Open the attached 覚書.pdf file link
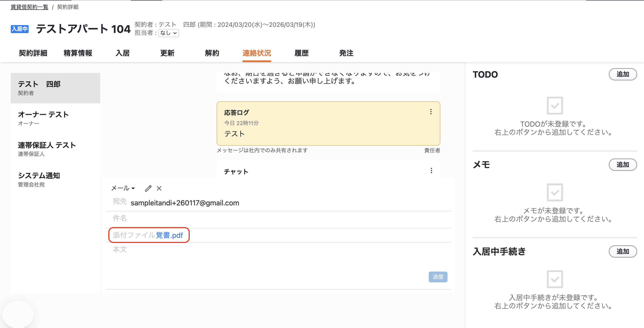The image size is (644, 328). pyautogui.click(x=169, y=235)
